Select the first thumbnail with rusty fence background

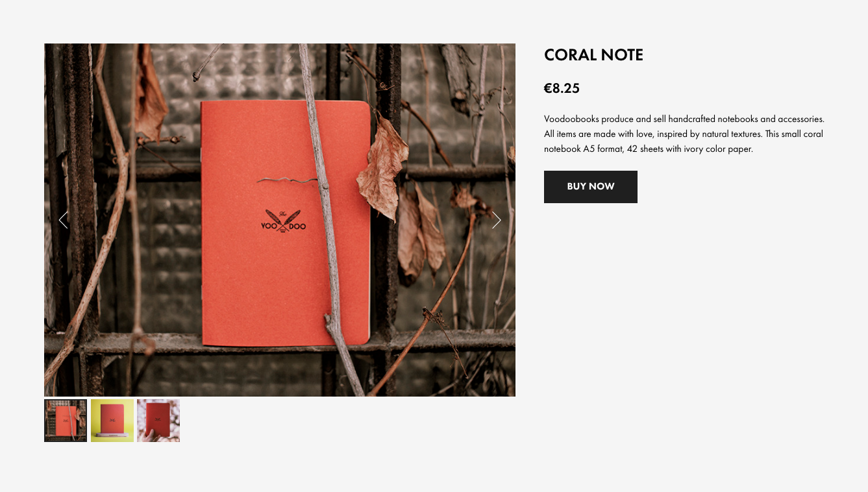click(66, 421)
